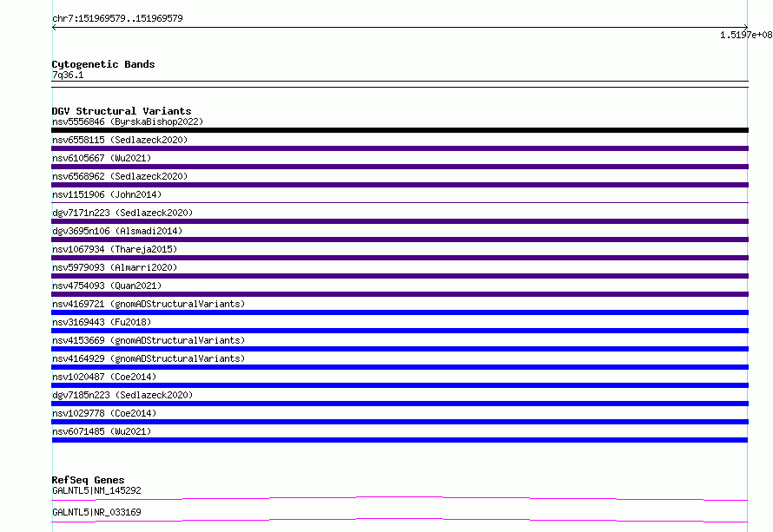Open variant nsv6071485 (Wu2021) label
The image size is (773, 532).
coord(102,431)
